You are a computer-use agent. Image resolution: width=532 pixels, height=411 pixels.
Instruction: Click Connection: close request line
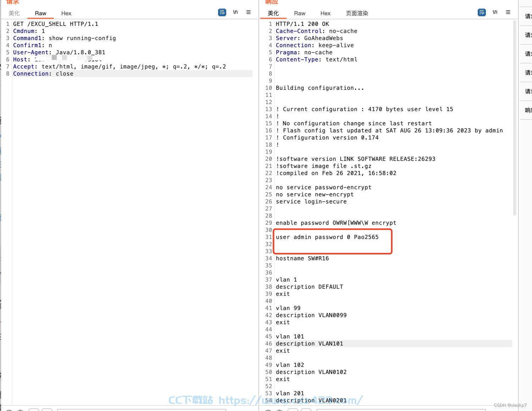click(43, 74)
